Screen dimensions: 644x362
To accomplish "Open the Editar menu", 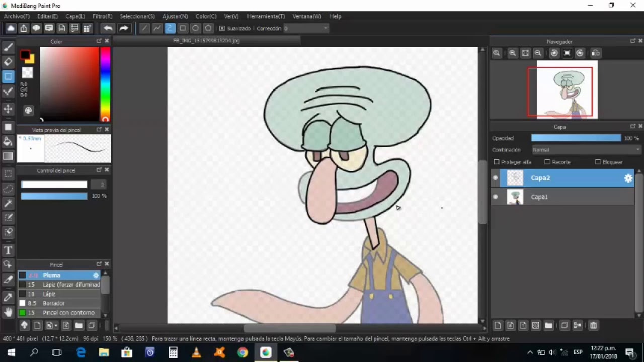I will coord(47,16).
